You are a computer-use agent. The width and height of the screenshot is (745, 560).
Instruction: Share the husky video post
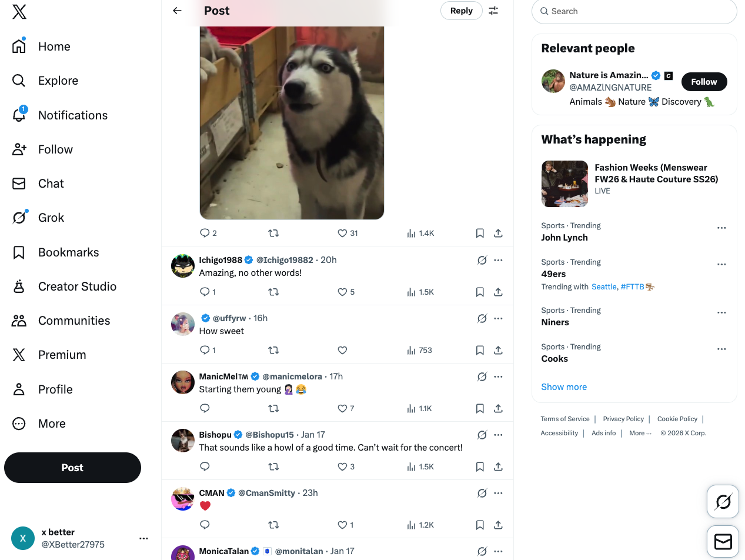pyautogui.click(x=498, y=233)
